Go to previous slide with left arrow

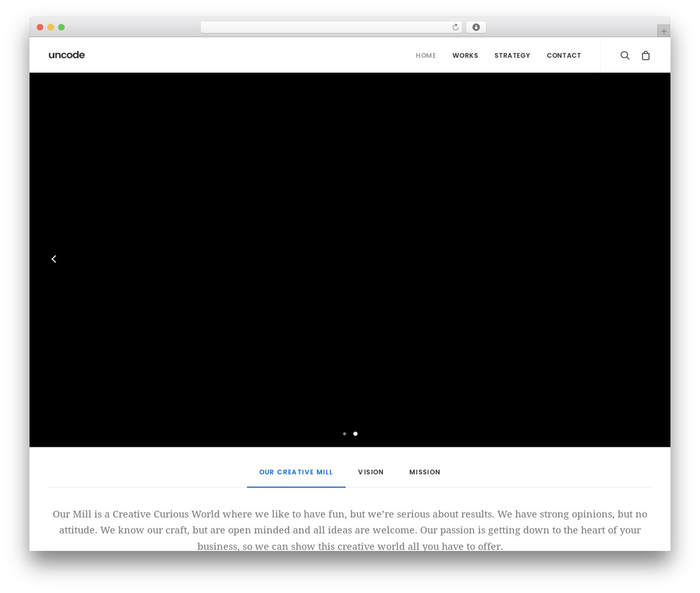pyautogui.click(x=54, y=259)
